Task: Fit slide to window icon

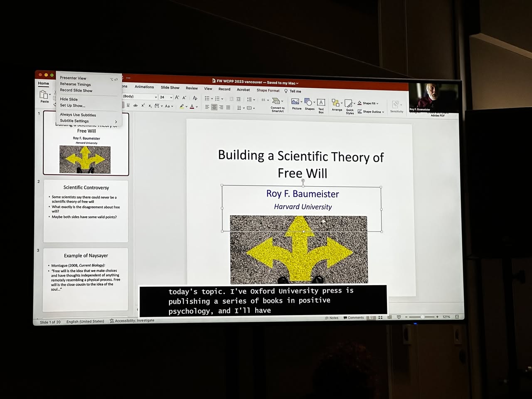Action: (457, 317)
